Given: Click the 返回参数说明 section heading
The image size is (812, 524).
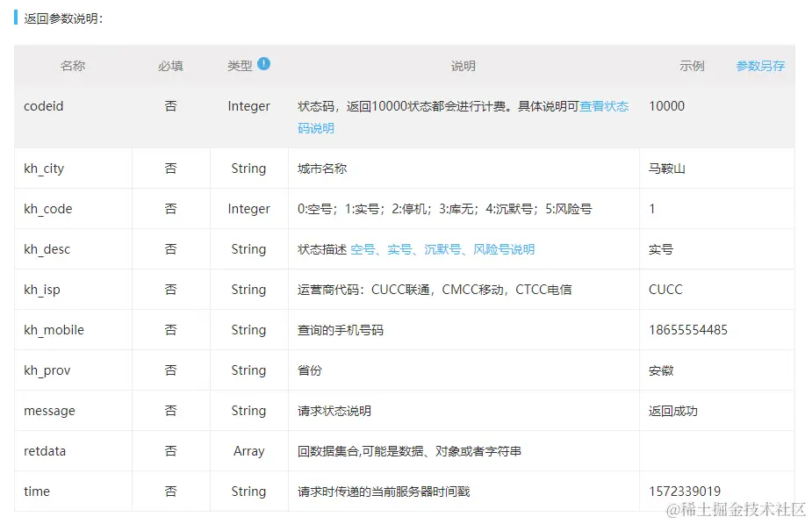Looking at the screenshot, I should (x=63, y=18).
